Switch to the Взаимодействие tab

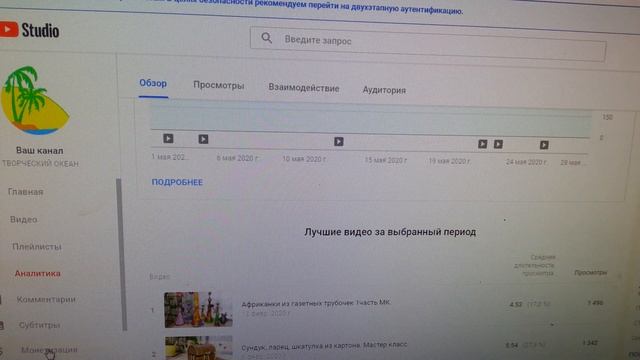tap(304, 88)
